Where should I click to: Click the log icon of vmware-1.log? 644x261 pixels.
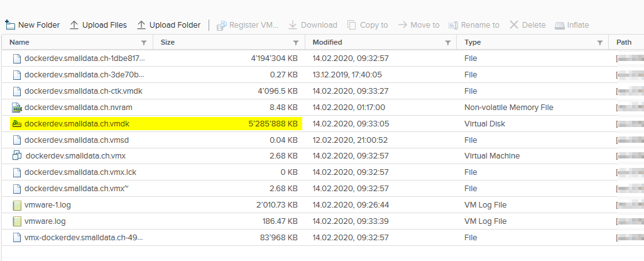coord(16,205)
